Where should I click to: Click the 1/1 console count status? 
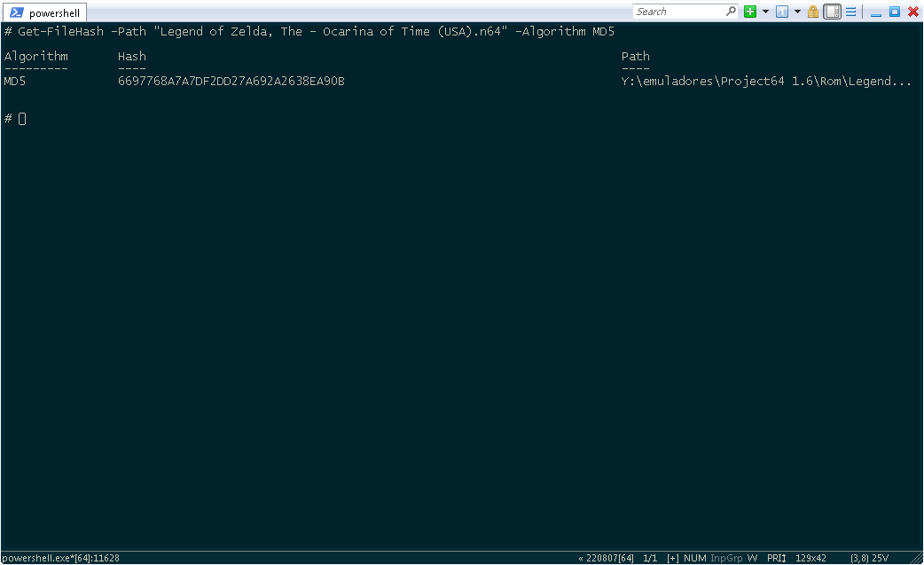650,558
